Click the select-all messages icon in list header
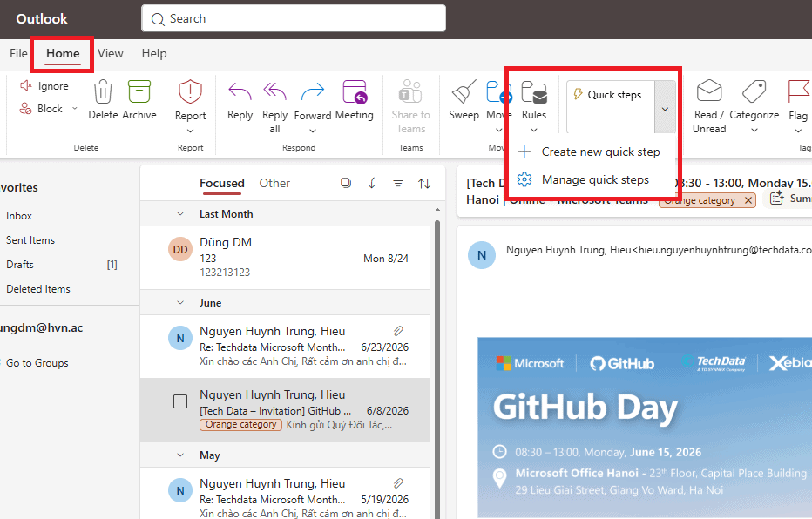The width and height of the screenshot is (812, 519). coord(346,183)
